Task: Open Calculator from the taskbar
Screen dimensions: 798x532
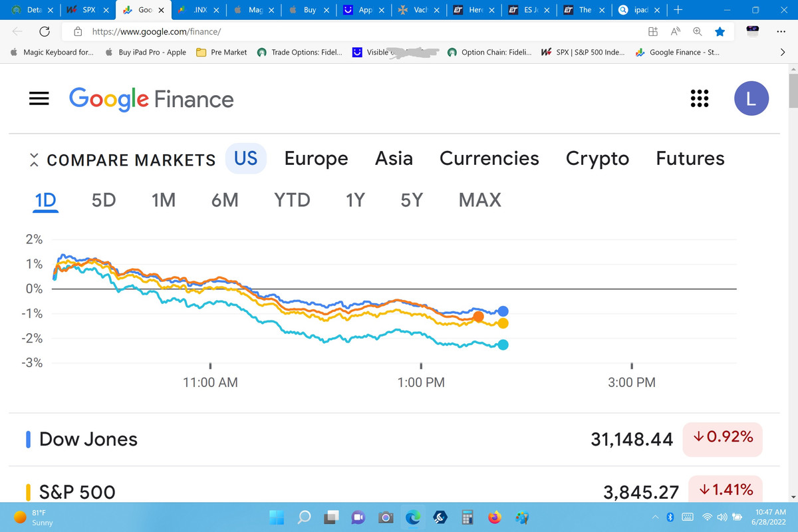Action: 467,517
